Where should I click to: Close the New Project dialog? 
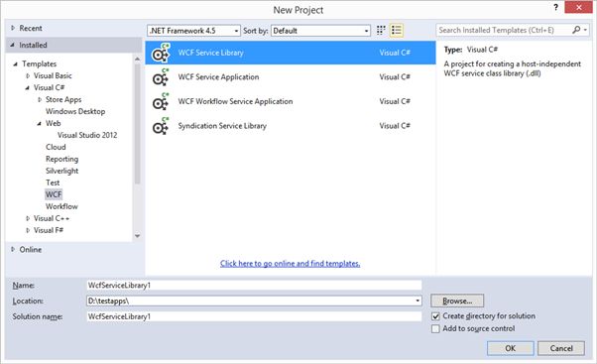[578, 7]
